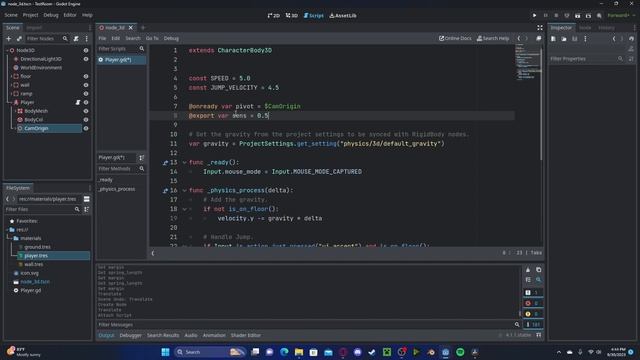Toggle split mode in FileSystem dock
Screen dimensions: 640x360
87,199
